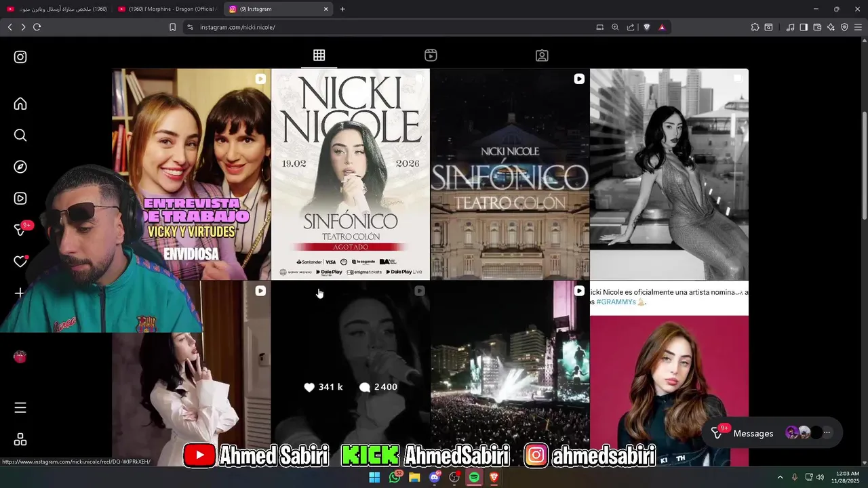This screenshot has height=488, width=868.
Task: Open the taskbar clock showing 12:03 AM
Action: (845, 477)
